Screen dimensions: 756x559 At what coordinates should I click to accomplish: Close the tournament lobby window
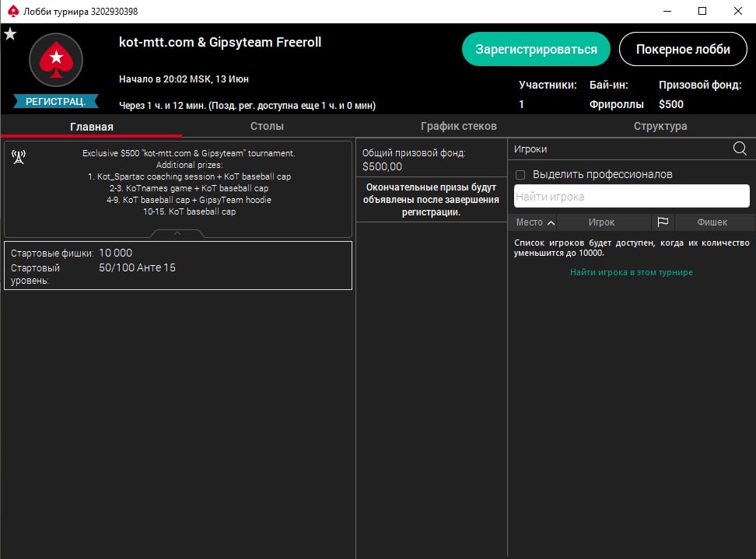[737, 11]
